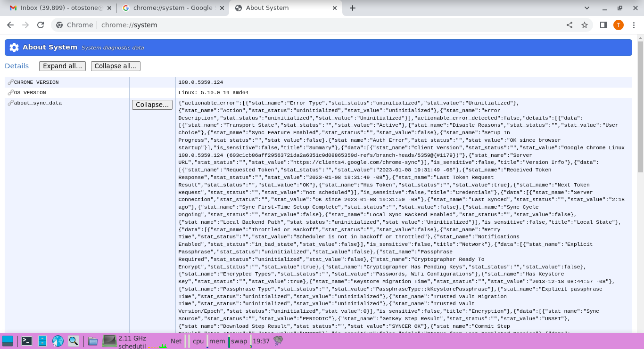Open the file manager cabinet icon
The image size is (644, 349).
(x=42, y=341)
